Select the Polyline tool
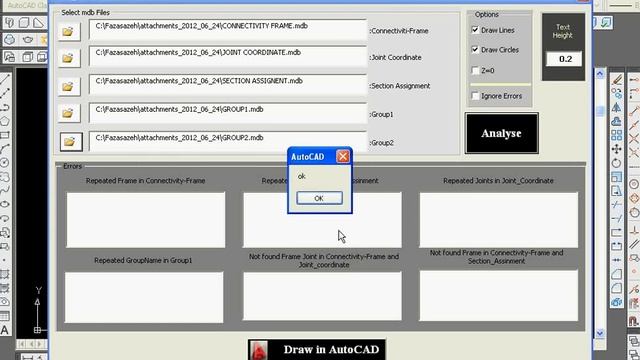The image size is (640, 360). (x=5, y=107)
